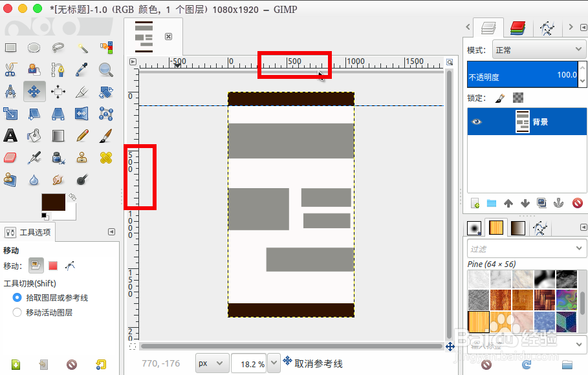This screenshot has width=588, height=375.
Task: Open layers dock tab menu arrow
Action: [583, 27]
